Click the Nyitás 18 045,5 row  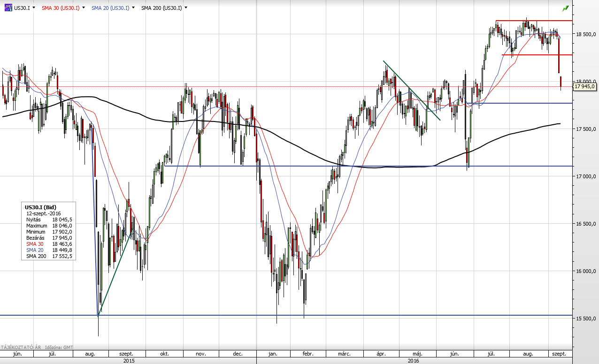[x=48, y=219]
